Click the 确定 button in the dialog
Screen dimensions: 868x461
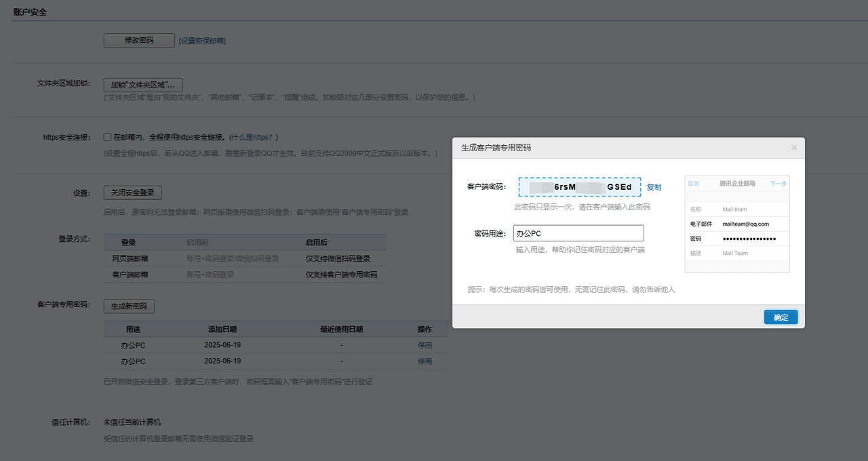click(781, 317)
